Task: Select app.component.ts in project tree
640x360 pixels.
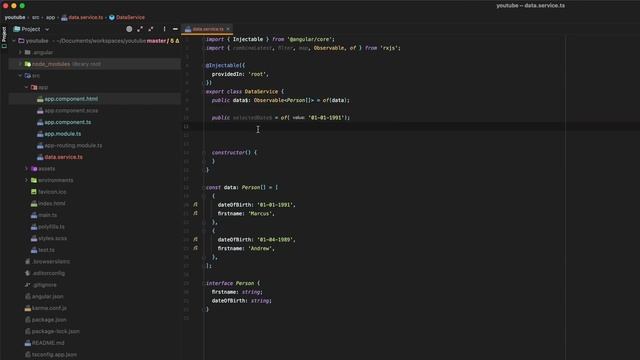Action: [68, 122]
